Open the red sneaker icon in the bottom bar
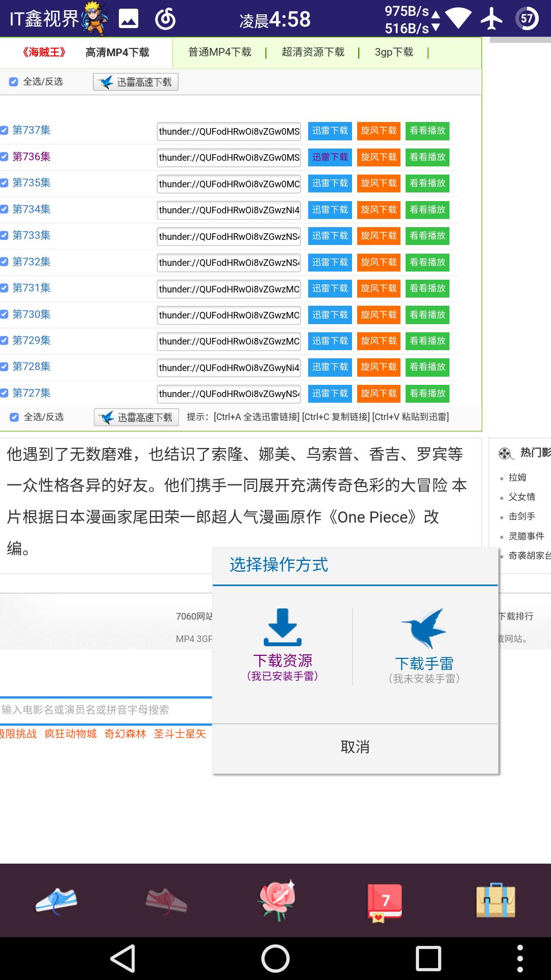 click(166, 901)
